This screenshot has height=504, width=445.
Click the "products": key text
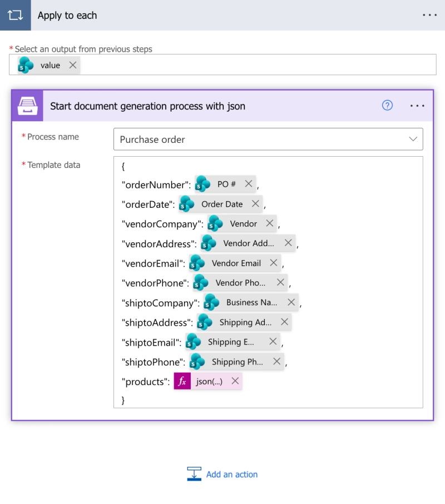(146, 382)
